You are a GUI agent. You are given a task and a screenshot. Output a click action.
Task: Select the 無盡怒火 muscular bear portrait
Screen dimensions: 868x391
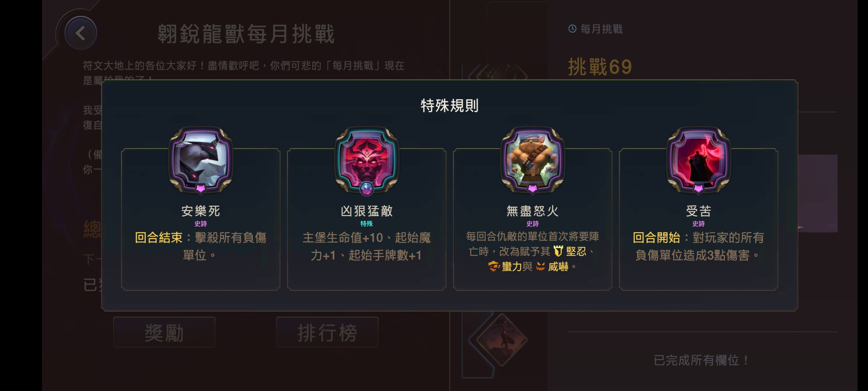pos(533,159)
